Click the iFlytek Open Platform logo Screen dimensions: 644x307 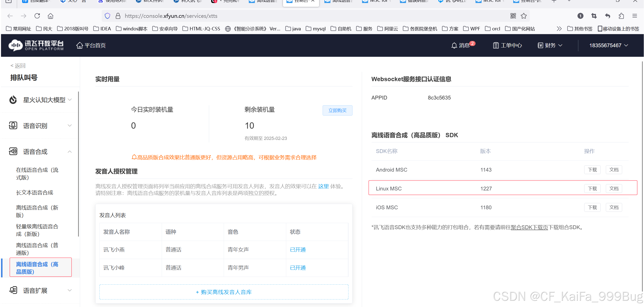click(36, 45)
